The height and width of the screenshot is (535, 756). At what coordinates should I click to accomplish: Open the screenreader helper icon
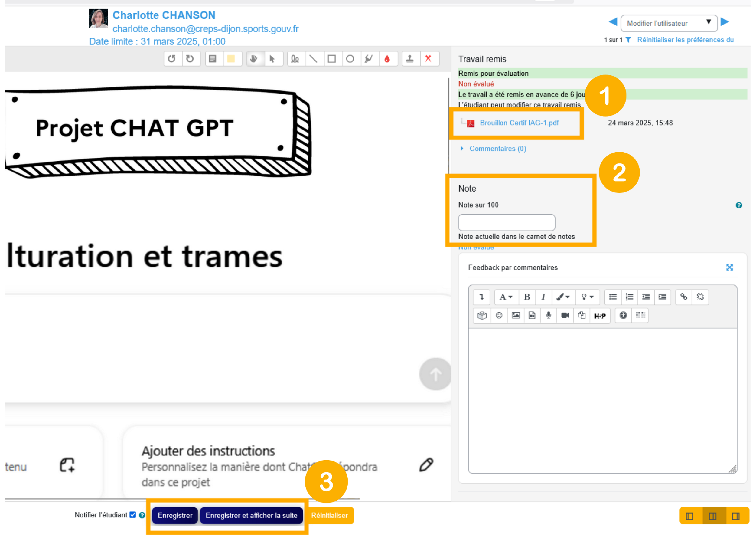[x=640, y=316]
